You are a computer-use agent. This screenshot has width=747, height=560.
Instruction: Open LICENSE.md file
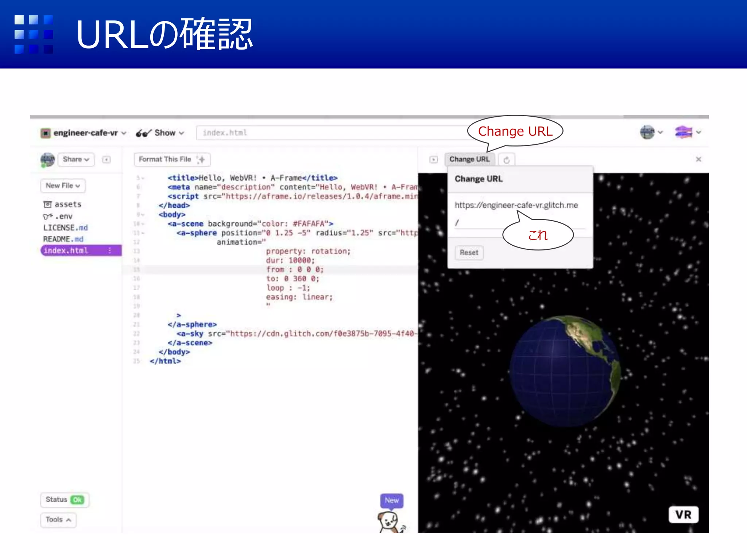click(66, 227)
